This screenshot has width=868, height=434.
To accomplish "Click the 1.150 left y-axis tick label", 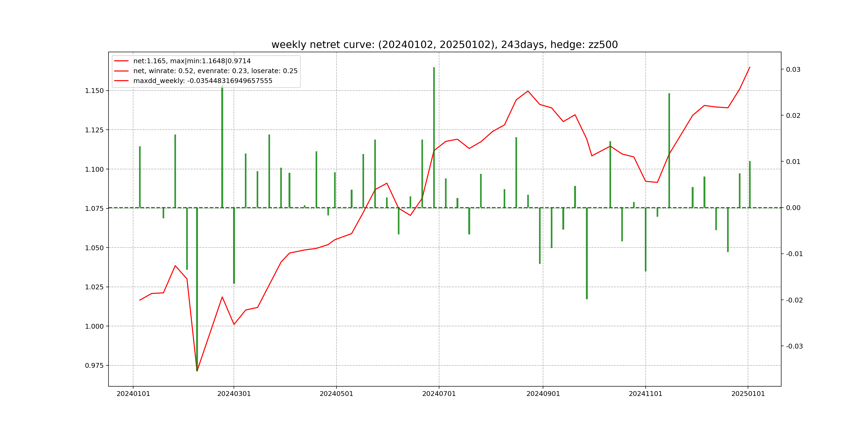I will point(94,91).
